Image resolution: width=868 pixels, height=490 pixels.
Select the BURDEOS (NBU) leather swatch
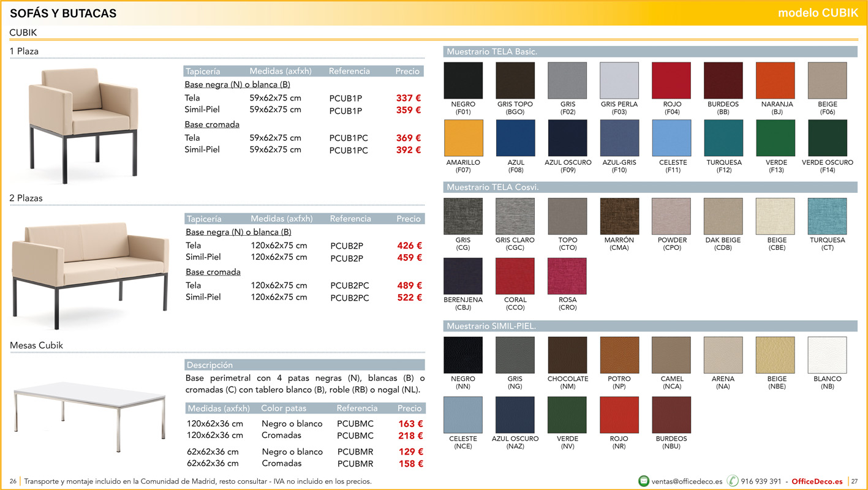(671, 415)
